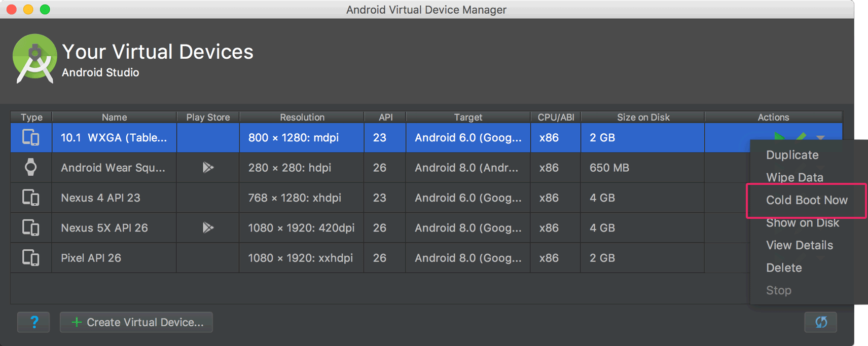Click the Play Store icon on the Android Wear row
The image size is (868, 346).
[x=208, y=168]
